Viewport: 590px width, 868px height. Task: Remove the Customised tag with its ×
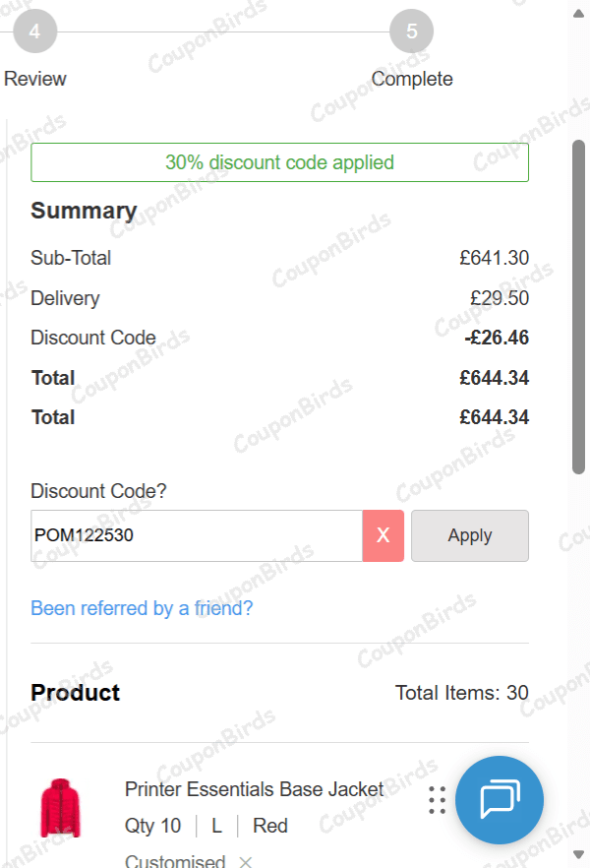(x=246, y=862)
